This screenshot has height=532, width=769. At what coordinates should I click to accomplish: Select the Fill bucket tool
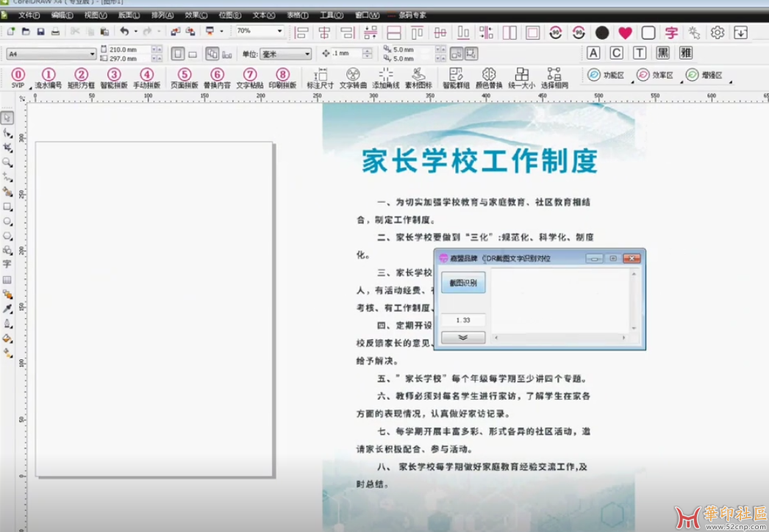pos(7,338)
